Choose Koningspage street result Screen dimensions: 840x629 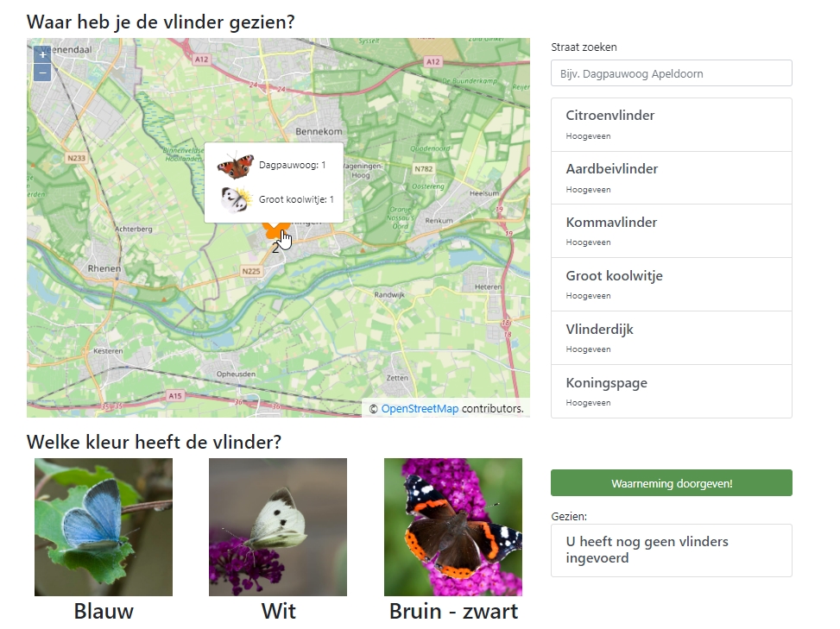click(672, 392)
